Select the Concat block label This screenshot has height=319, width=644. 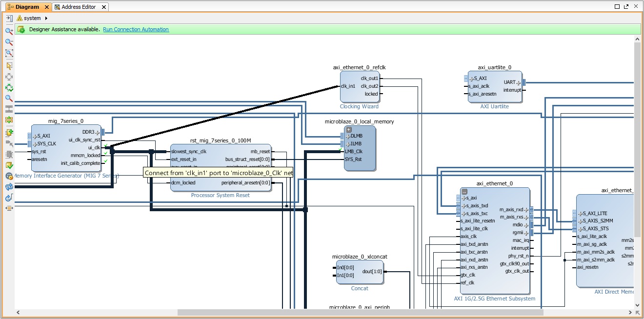coord(360,288)
